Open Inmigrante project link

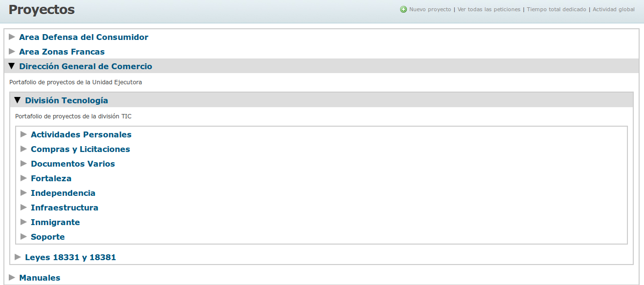pos(56,222)
